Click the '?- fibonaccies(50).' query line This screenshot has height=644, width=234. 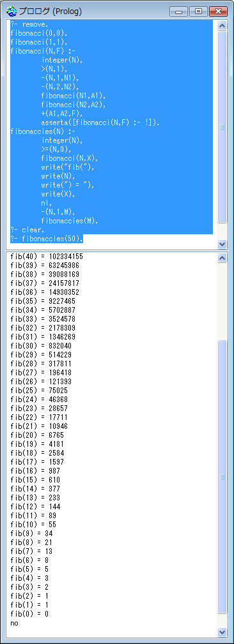coord(47,239)
